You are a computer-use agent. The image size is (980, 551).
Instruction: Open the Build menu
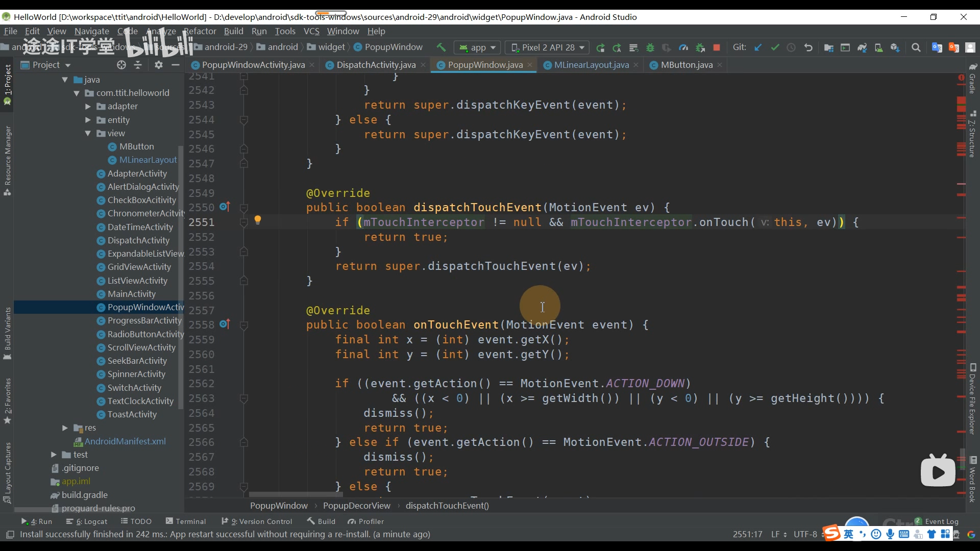234,31
